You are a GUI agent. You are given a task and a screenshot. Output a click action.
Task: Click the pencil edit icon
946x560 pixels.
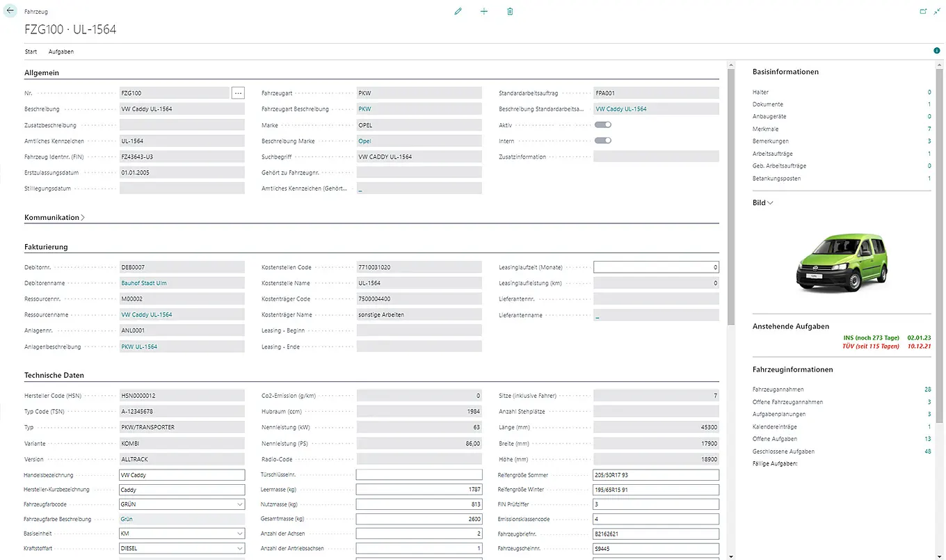click(458, 12)
